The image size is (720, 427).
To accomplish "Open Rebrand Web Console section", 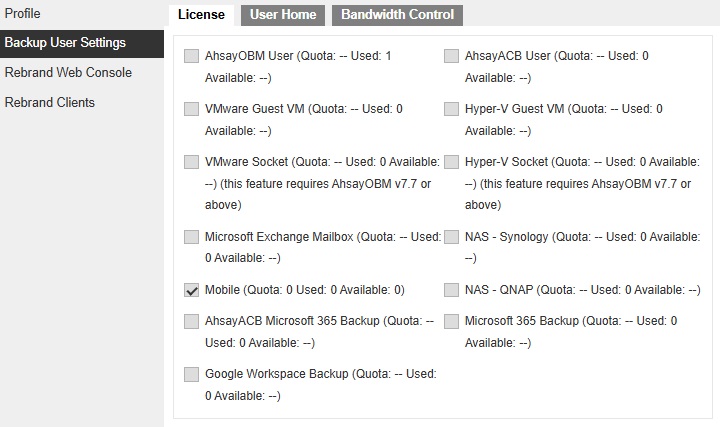I will (x=68, y=73).
